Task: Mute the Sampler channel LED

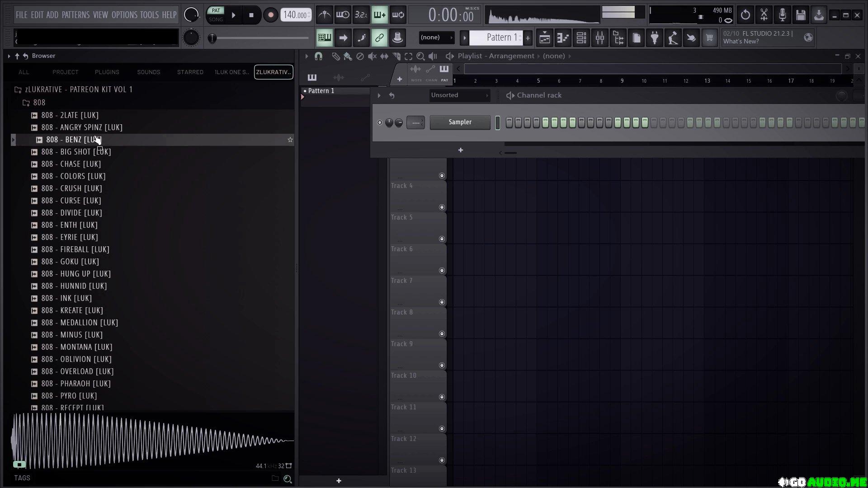Action: tap(380, 122)
